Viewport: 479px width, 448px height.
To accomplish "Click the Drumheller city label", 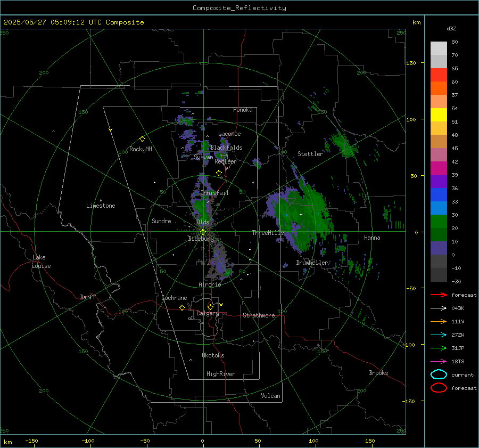I will 312,263.
